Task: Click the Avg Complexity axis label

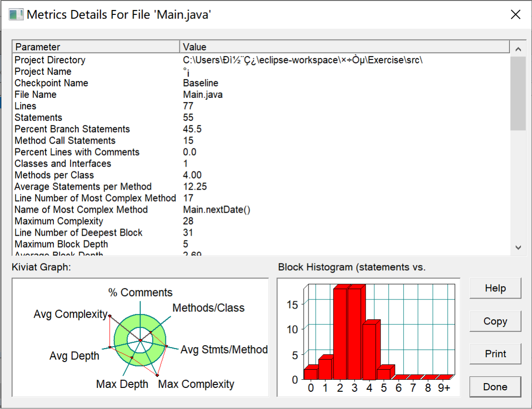Action: [70, 314]
